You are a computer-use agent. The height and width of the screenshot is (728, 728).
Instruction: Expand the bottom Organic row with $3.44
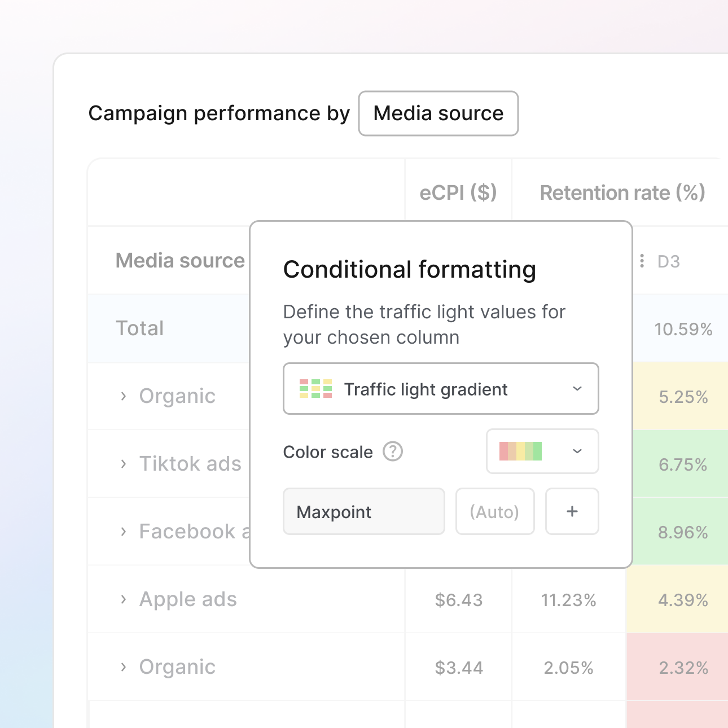(x=124, y=667)
